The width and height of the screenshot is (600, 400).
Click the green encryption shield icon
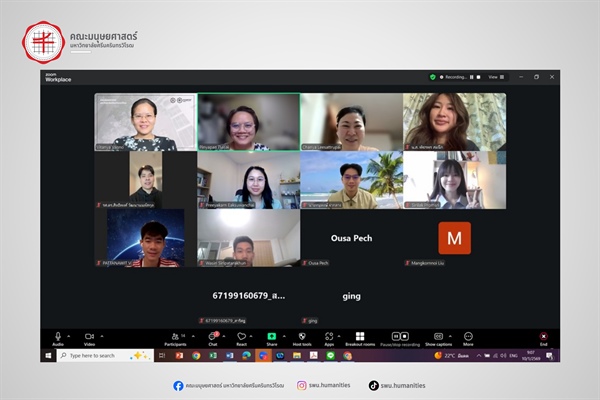pos(433,77)
